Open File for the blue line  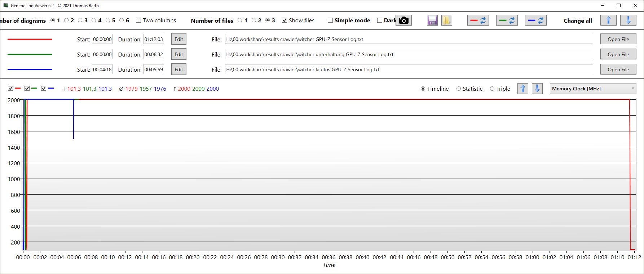coord(618,69)
